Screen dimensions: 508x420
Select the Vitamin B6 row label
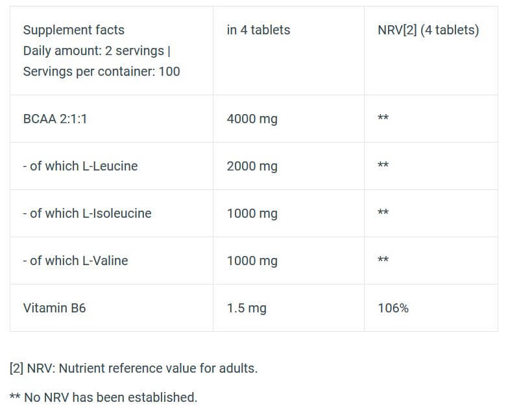pyautogui.click(x=54, y=308)
